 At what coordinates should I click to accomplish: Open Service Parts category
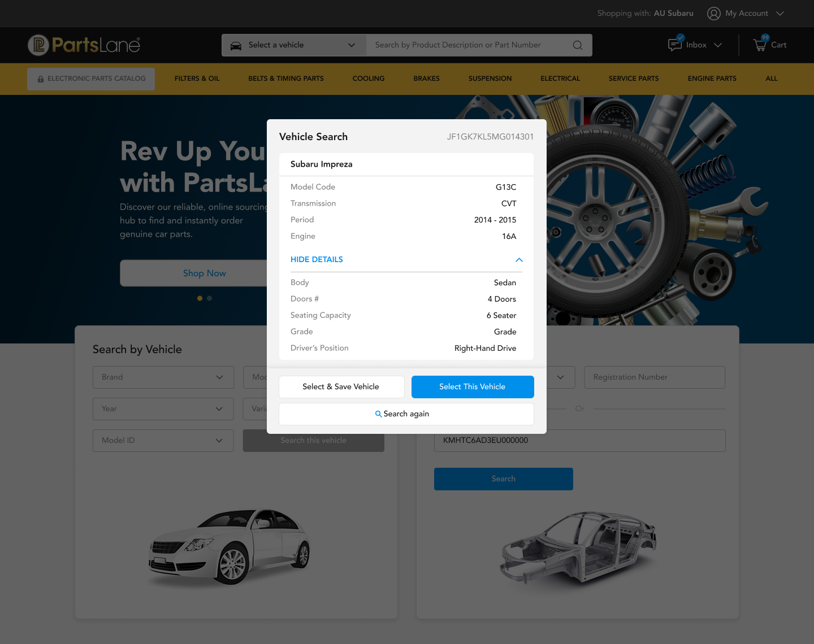tap(634, 79)
